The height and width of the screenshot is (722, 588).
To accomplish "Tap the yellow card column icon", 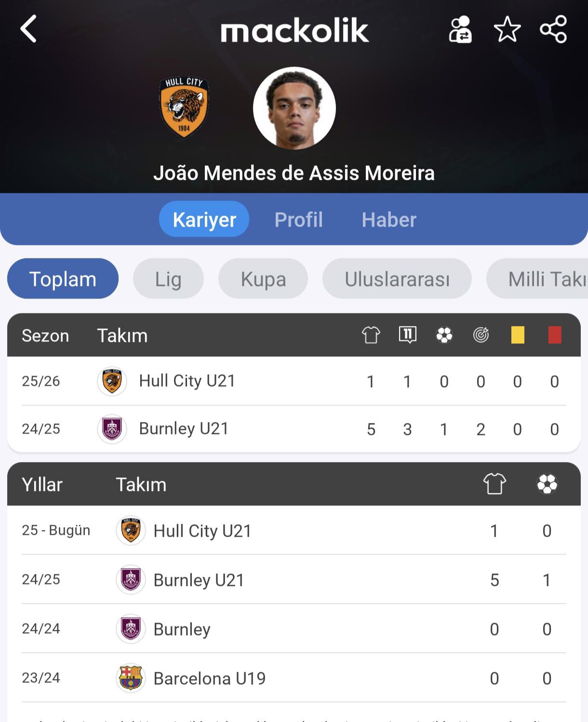I will pyautogui.click(x=518, y=335).
